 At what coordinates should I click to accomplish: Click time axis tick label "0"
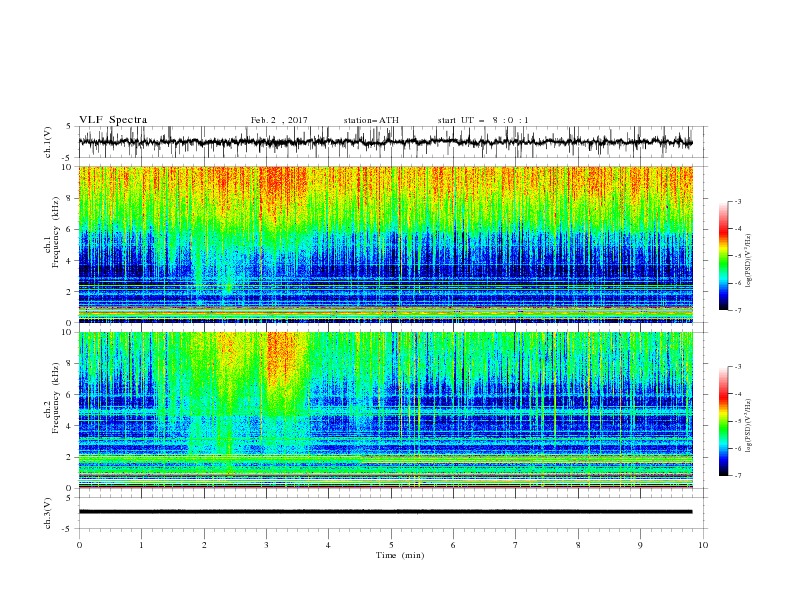click(79, 545)
